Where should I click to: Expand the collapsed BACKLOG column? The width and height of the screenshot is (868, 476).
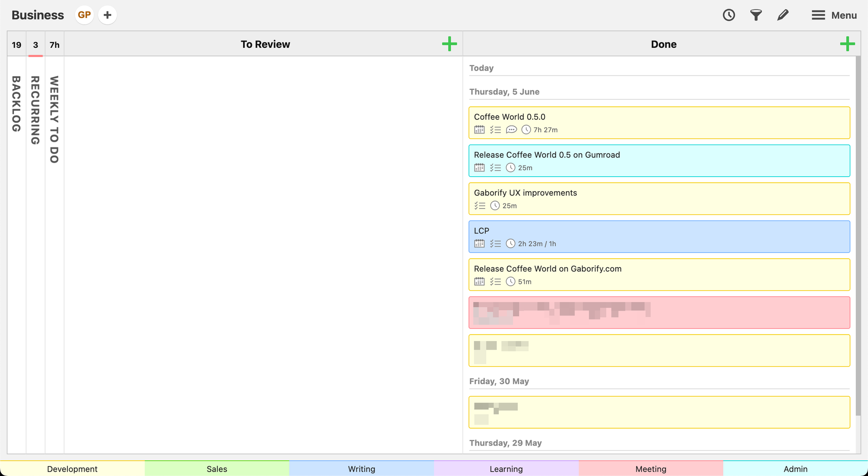coord(16,104)
